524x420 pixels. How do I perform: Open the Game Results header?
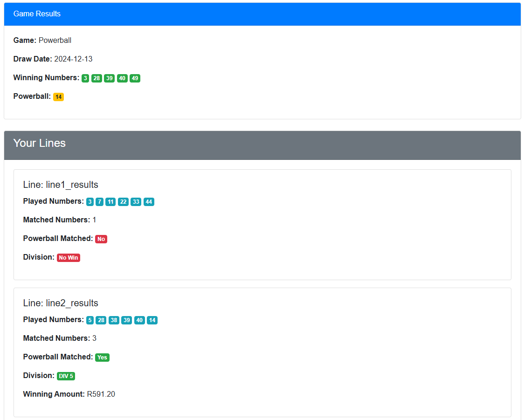coord(37,14)
